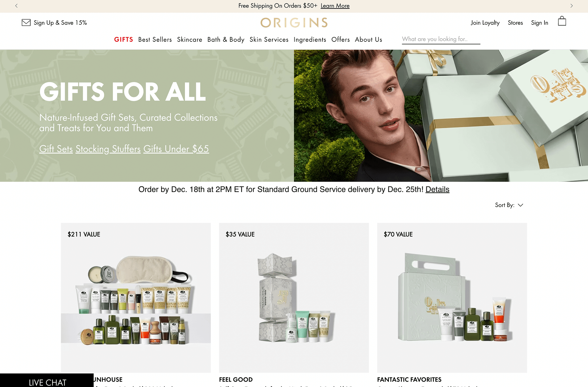
Task: Click the Sign In text button
Action: pyautogui.click(x=540, y=22)
